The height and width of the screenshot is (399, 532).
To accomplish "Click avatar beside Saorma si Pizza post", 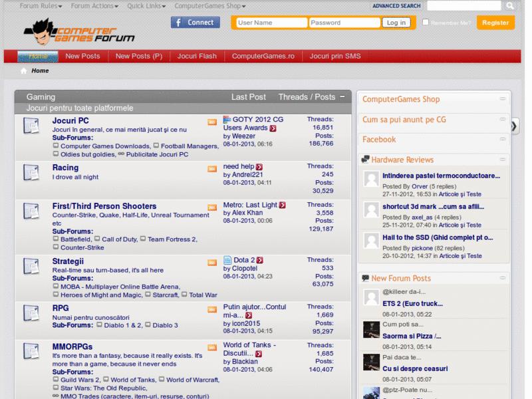I will 371,329.
